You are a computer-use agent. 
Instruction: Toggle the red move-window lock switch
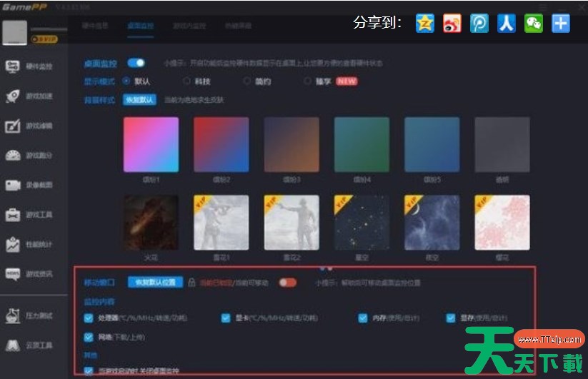pos(288,283)
